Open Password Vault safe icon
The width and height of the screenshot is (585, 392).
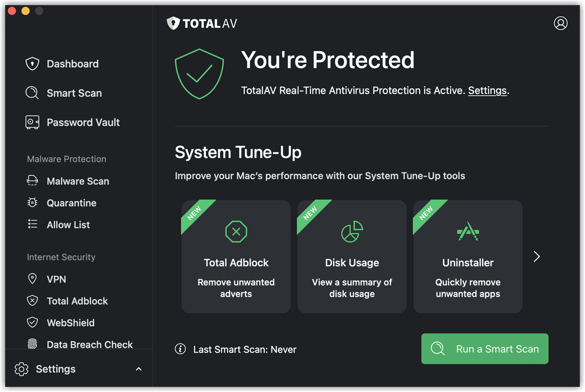(x=32, y=122)
